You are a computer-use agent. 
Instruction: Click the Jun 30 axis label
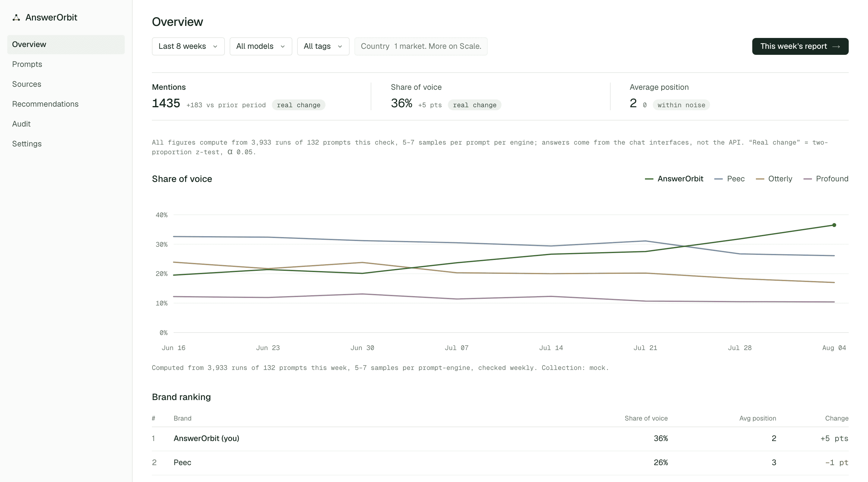click(x=362, y=348)
